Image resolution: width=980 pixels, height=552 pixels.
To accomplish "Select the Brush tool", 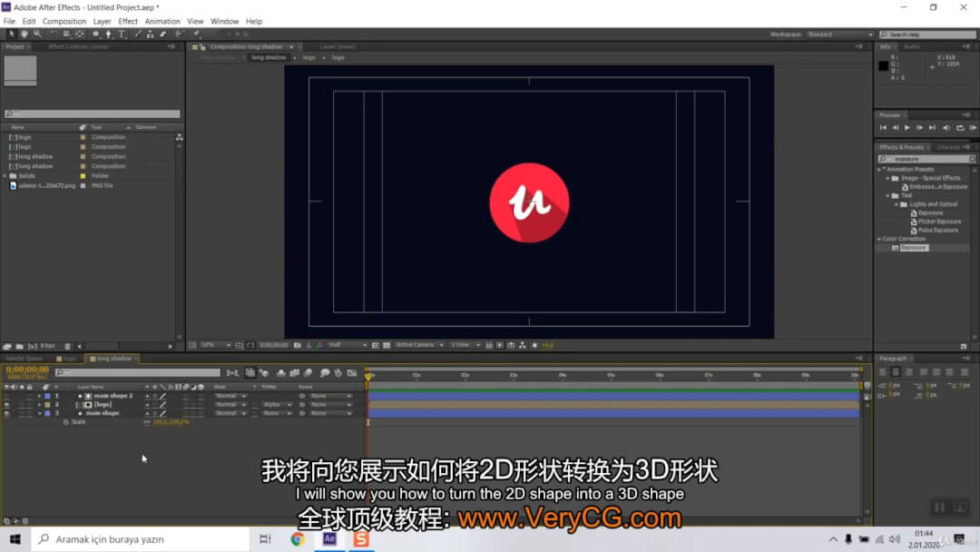I will point(138,34).
